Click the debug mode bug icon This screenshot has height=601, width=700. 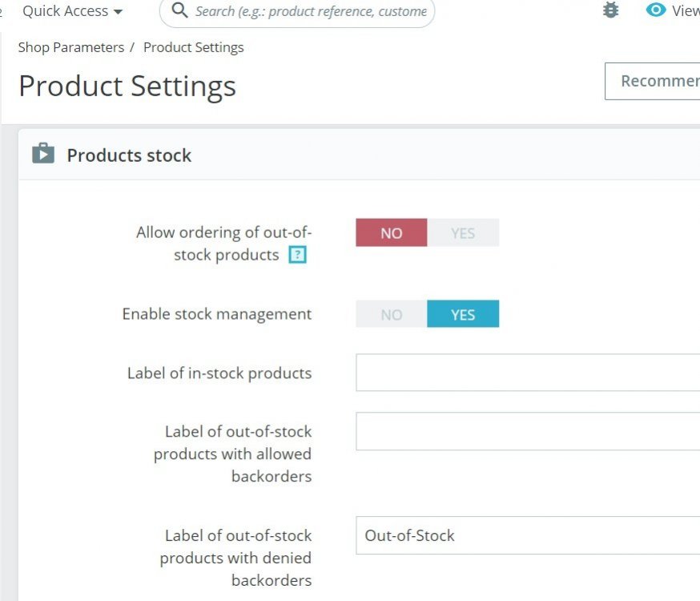click(x=611, y=10)
